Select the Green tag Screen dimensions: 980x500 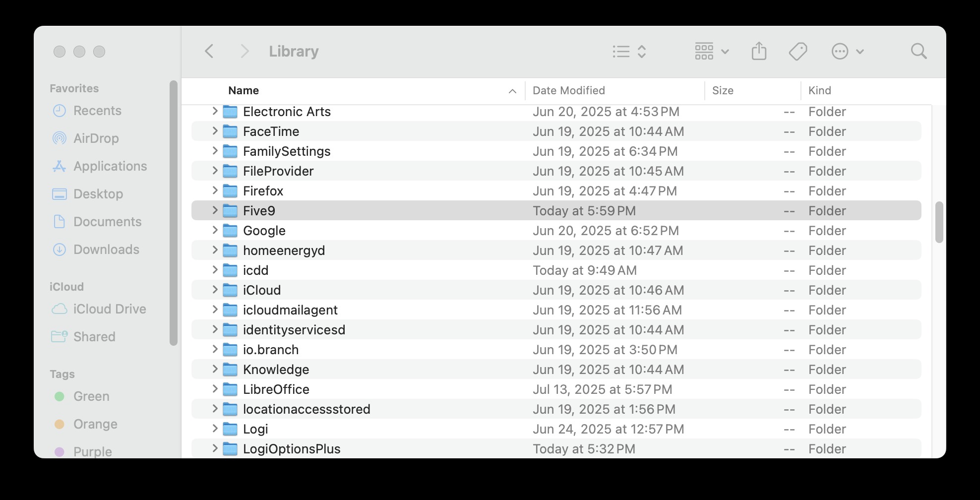click(81, 396)
